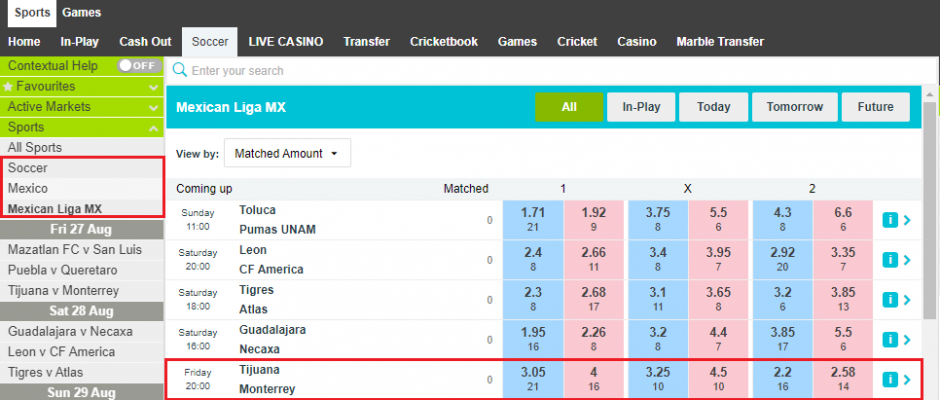Open Toluca match arrow chevron
This screenshot has width=940, height=400.
tap(906, 220)
